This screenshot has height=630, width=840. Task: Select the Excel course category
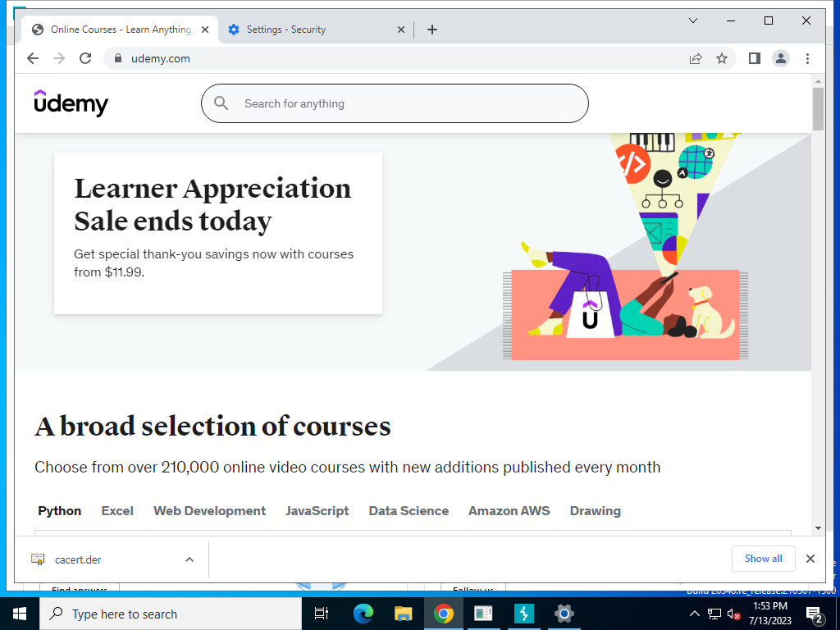[117, 511]
